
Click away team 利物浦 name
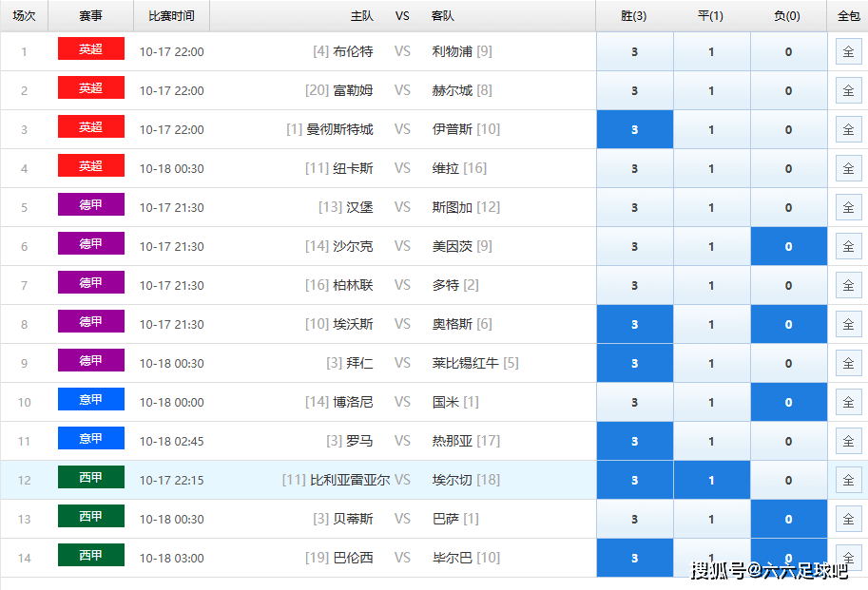tap(453, 51)
